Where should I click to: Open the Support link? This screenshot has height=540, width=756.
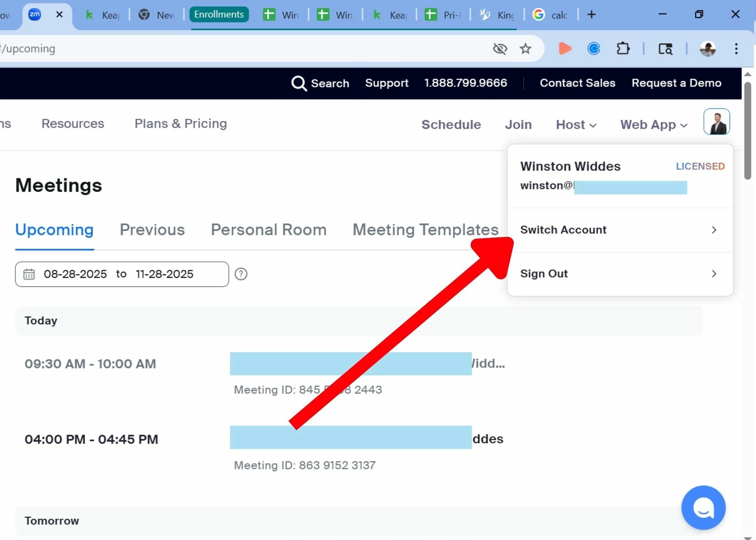[x=387, y=83]
